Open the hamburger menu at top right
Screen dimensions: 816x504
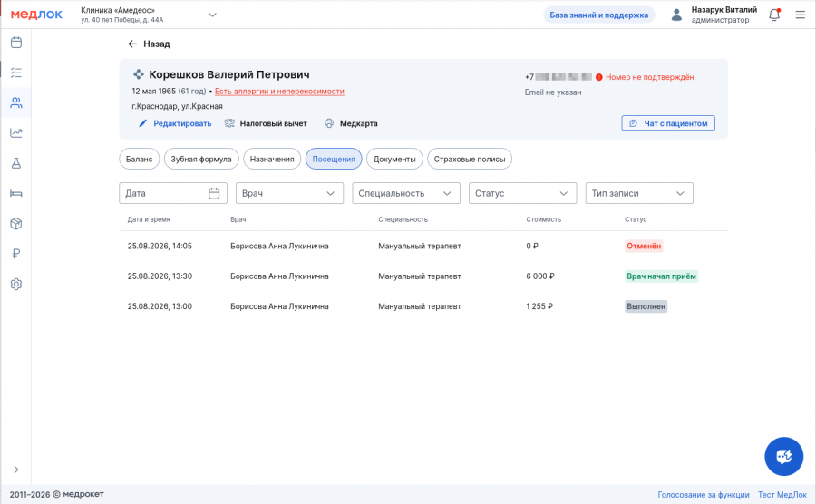[x=801, y=15]
